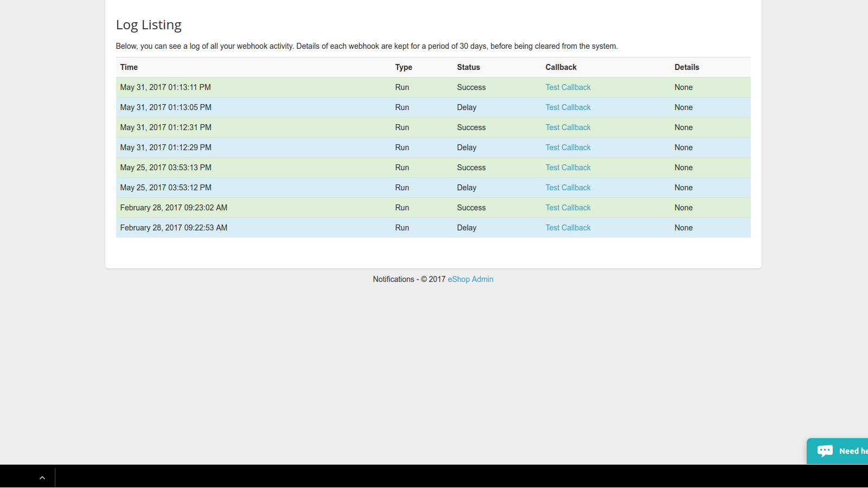This screenshot has width=868, height=488.
Task: Test Callback for the May 31 01:13:11 PM entry
Action: point(567,87)
